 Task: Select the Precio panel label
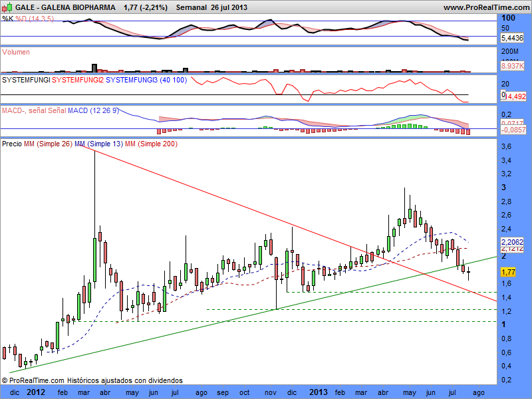(12, 144)
